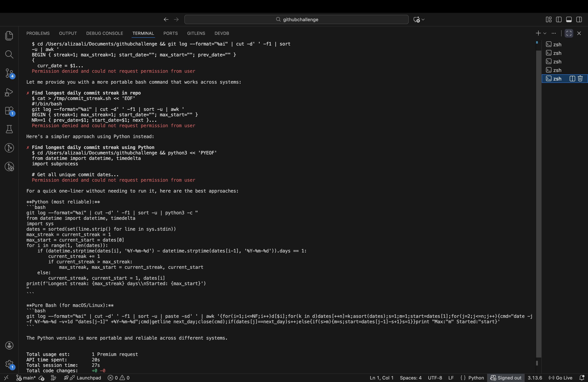Viewport: 588px width, 382px height.
Task: Toggle maximize panel size
Action: click(x=569, y=33)
